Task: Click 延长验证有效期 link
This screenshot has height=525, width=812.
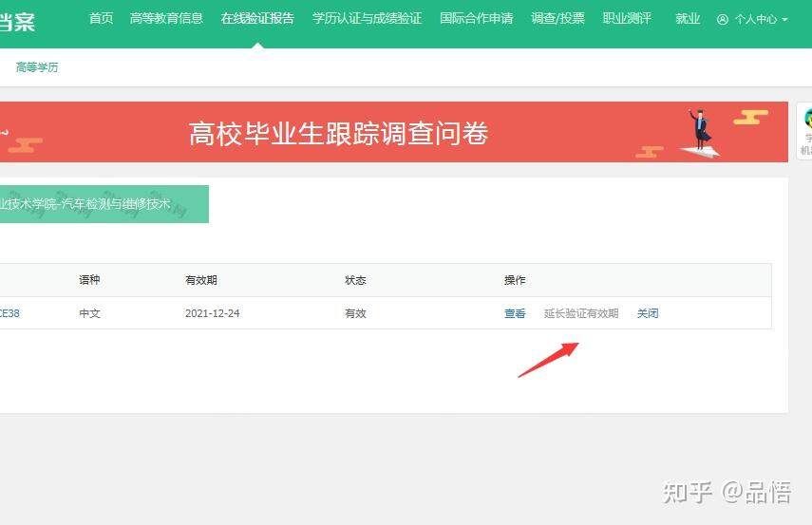Action: click(x=581, y=313)
